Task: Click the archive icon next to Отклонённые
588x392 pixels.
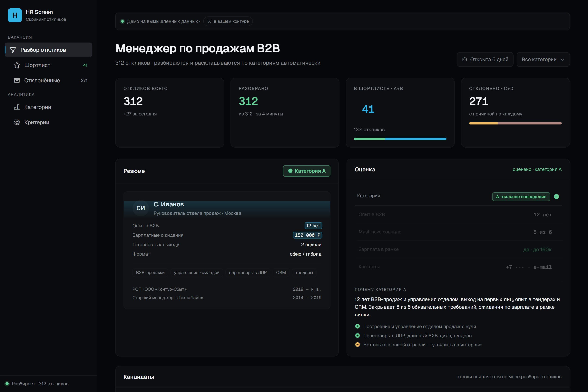Action: 17,81
